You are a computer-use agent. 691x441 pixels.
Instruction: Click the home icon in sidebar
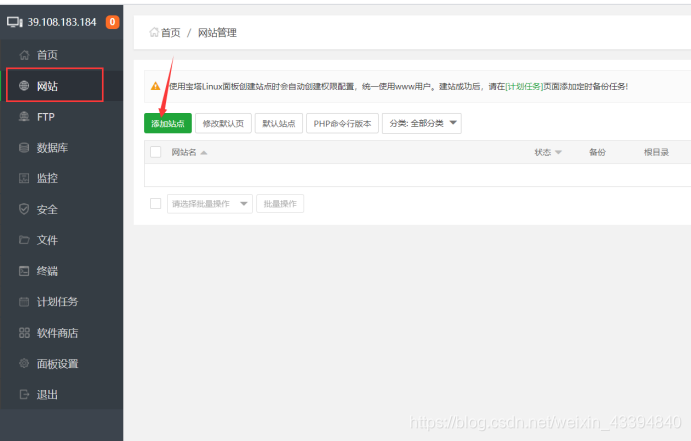24,55
